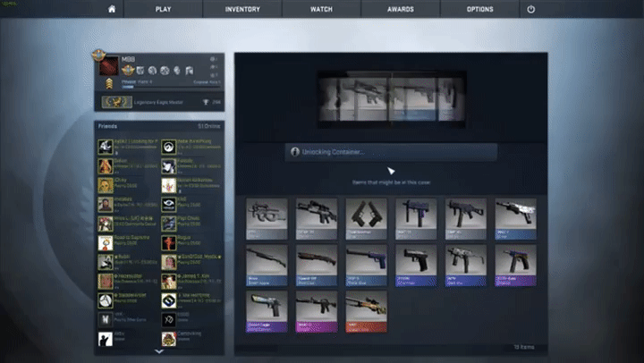Expand friends list with down chevron
644x363 pixels.
[159, 351]
